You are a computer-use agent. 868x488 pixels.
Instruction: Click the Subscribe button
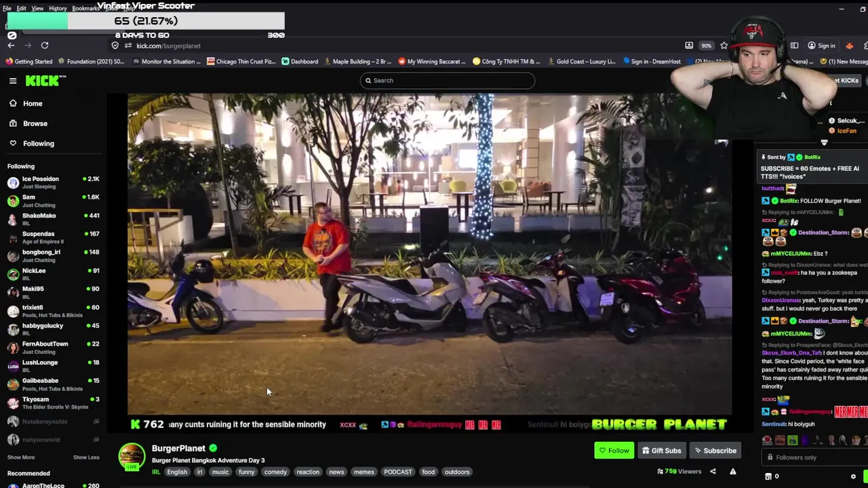tap(715, 451)
